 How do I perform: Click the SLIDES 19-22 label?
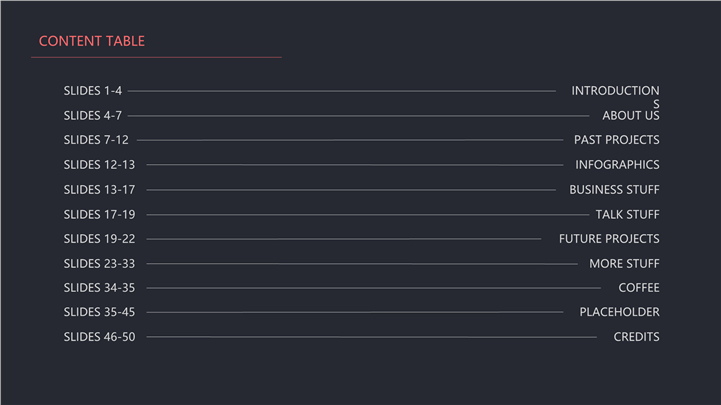tap(99, 239)
